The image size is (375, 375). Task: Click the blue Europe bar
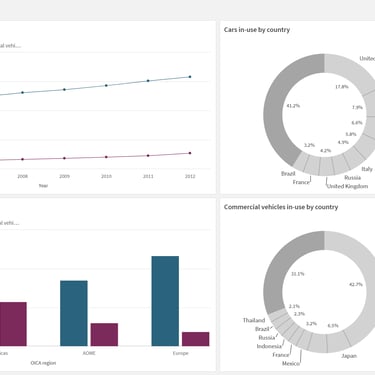165,301
